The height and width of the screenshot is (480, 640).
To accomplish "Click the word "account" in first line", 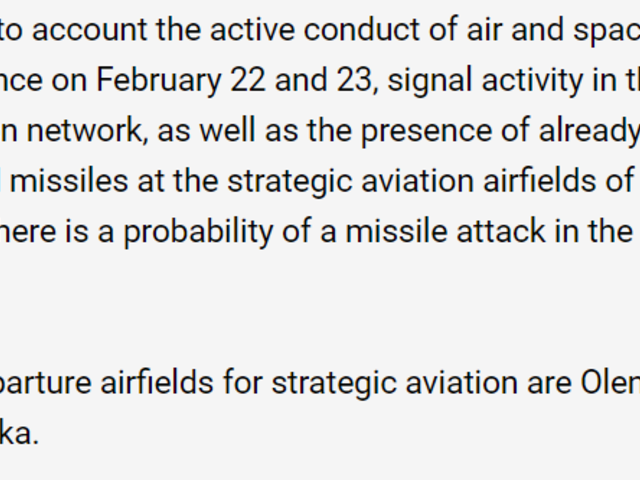I will tap(90, 30).
